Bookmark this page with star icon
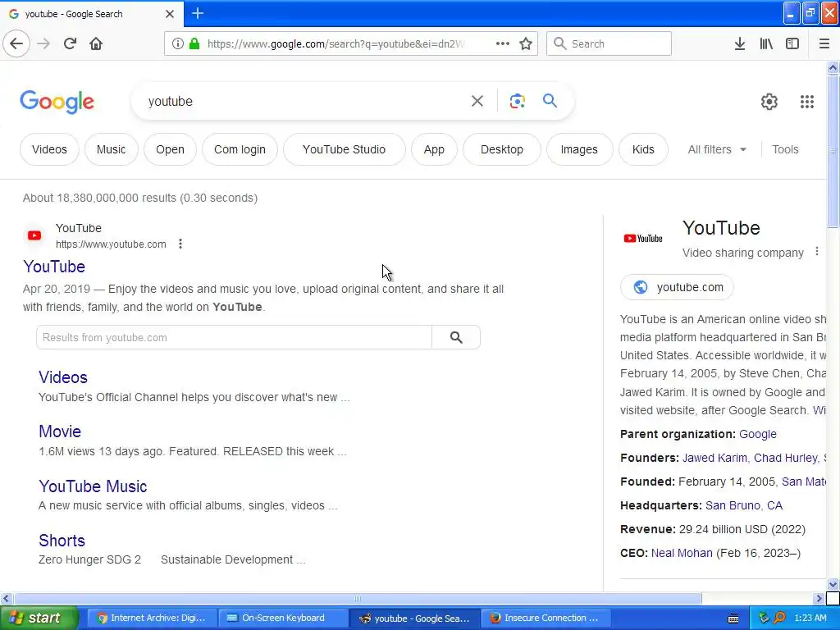The height and width of the screenshot is (630, 840). 526,43
